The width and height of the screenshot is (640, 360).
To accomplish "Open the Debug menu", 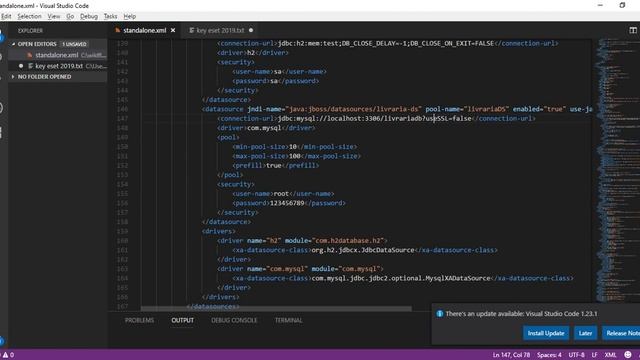I will tap(89, 16).
